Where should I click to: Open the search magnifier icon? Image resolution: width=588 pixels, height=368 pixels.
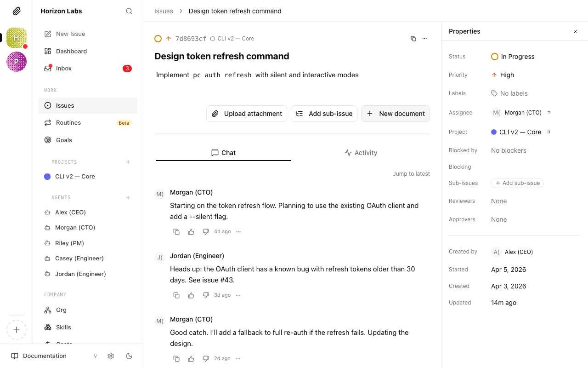click(x=129, y=11)
